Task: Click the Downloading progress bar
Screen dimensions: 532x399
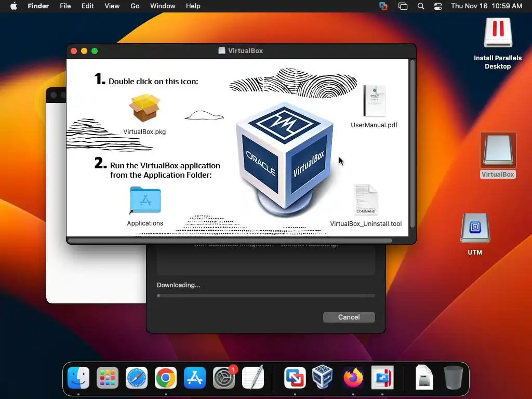Action: [x=266, y=296]
